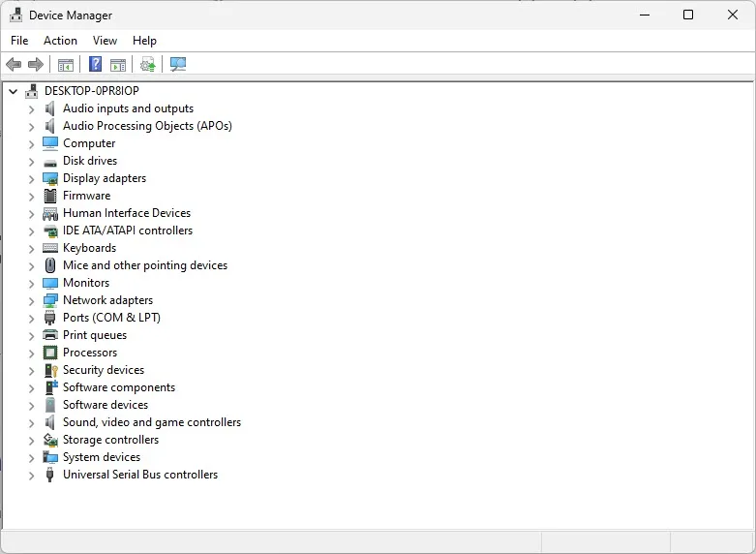Click the Storage controllers icon
This screenshot has width=756, height=554.
click(50, 440)
